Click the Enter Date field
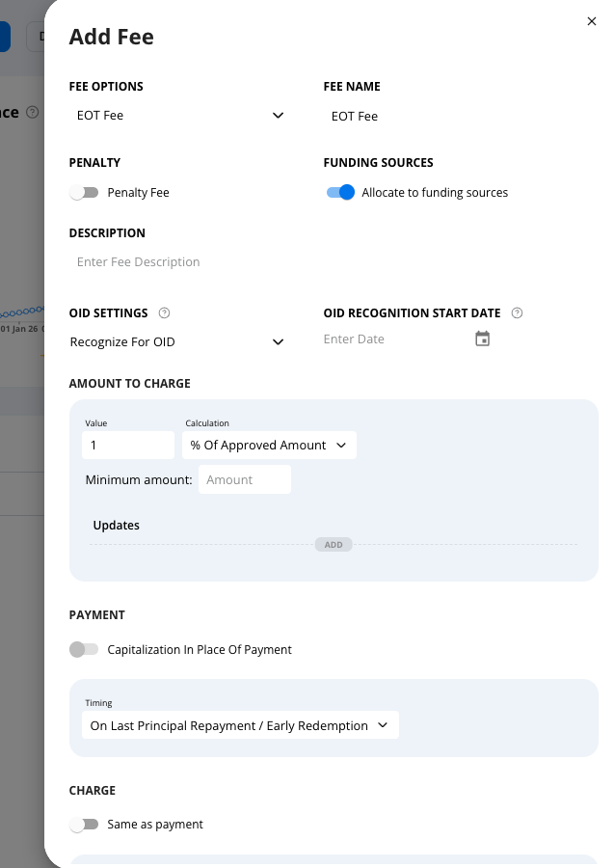Viewport: 614px width, 868px height. [x=386, y=339]
